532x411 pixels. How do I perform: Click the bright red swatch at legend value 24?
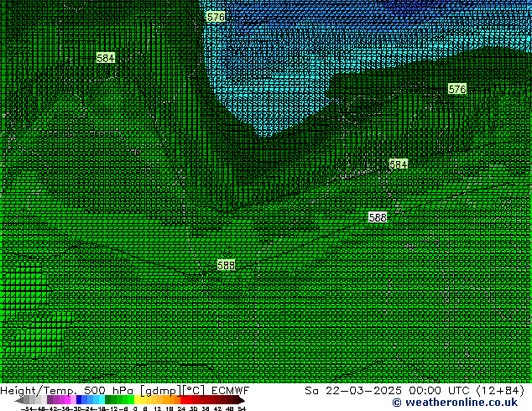point(183,399)
